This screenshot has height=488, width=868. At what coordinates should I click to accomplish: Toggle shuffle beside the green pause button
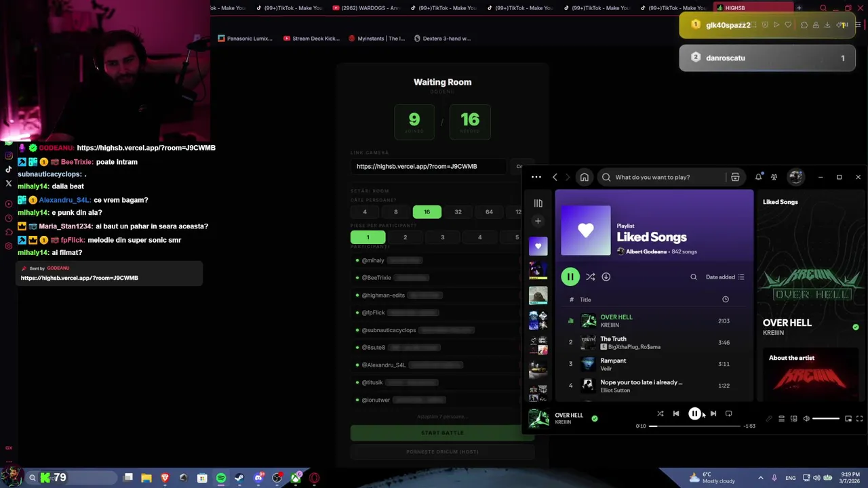591,277
